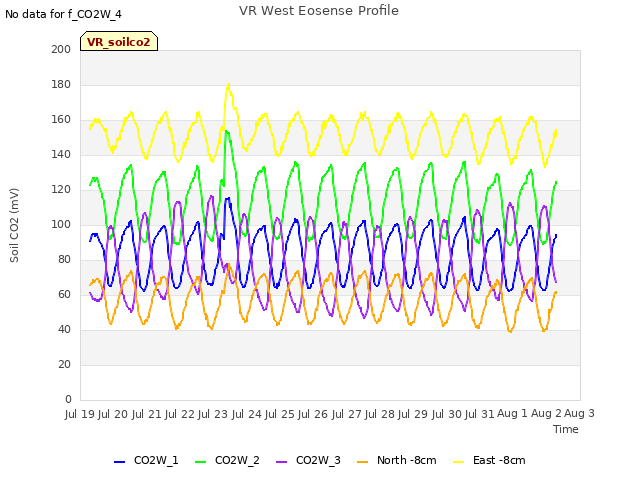This screenshot has width=640, height=480.
Task: Click the blue CO2W_1 spike peak on Jul 23
Action: pos(228,198)
